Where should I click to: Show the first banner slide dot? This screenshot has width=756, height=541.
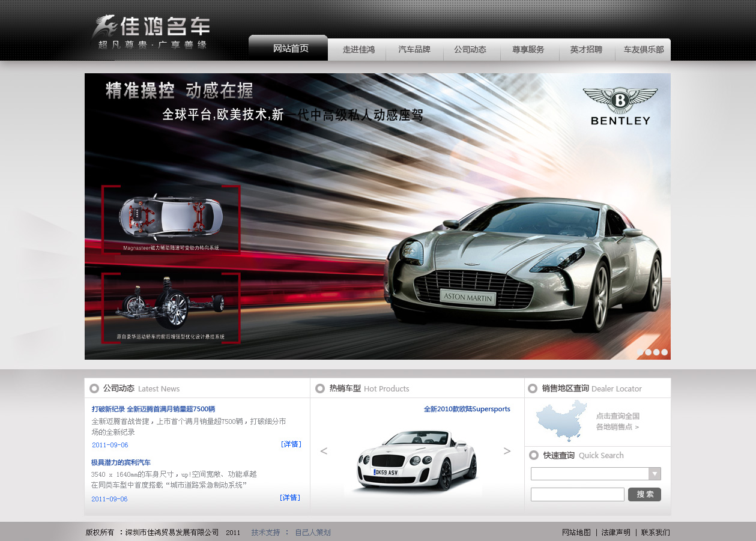tap(640, 352)
